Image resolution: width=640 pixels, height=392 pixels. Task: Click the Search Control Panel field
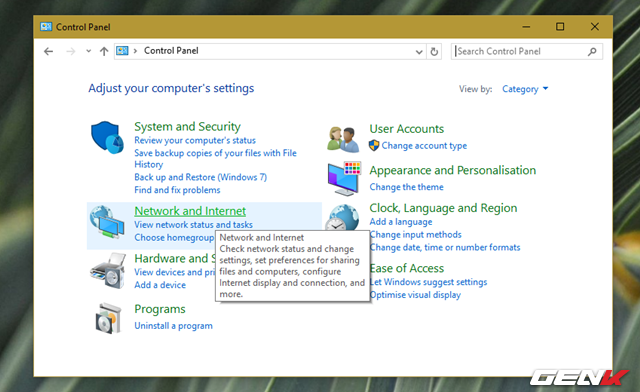tap(527, 51)
